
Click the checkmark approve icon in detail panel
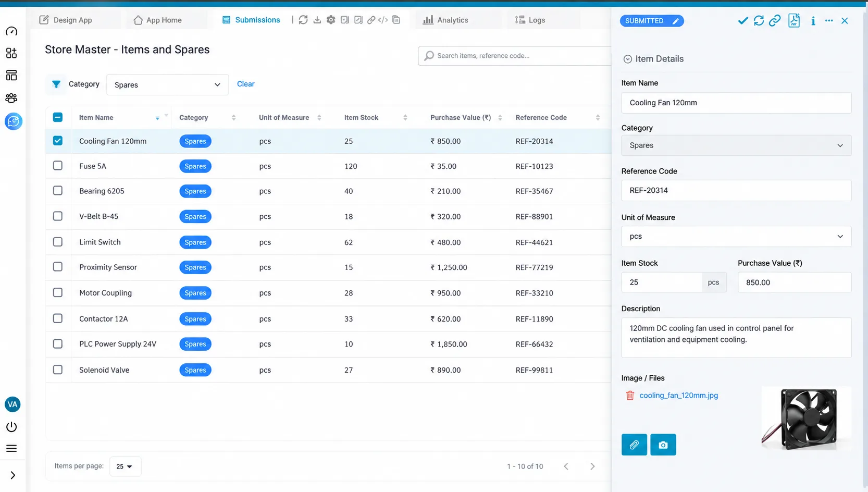(743, 21)
